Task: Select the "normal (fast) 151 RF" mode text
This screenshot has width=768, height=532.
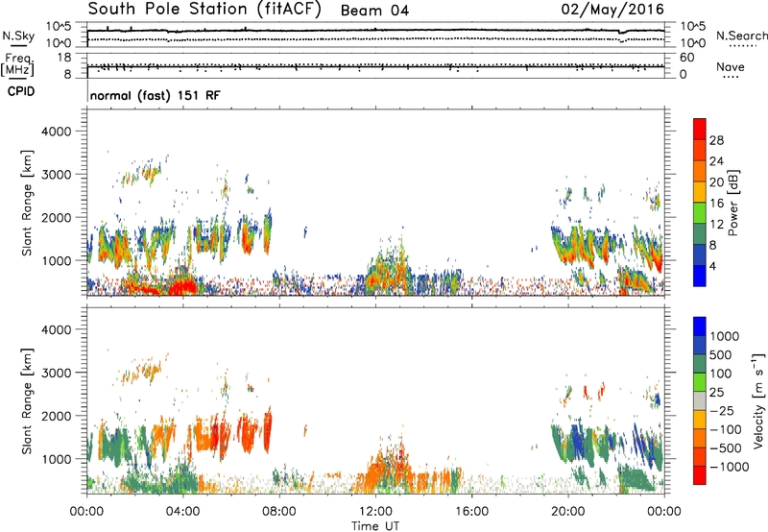Action: click(156, 95)
